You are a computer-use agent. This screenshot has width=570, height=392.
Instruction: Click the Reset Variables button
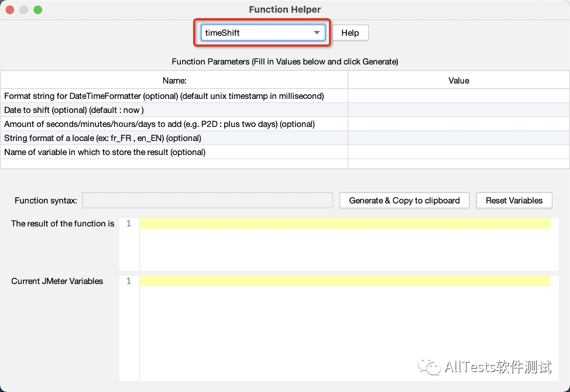(514, 201)
